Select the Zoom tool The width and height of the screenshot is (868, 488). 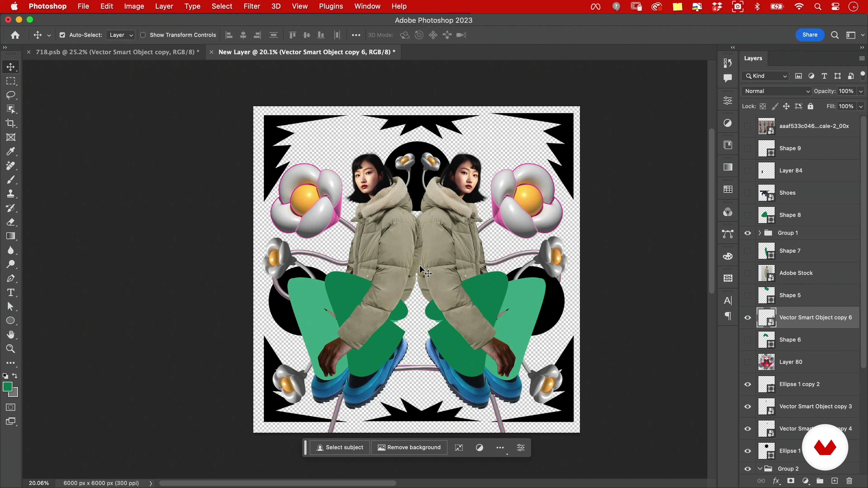click(x=11, y=349)
